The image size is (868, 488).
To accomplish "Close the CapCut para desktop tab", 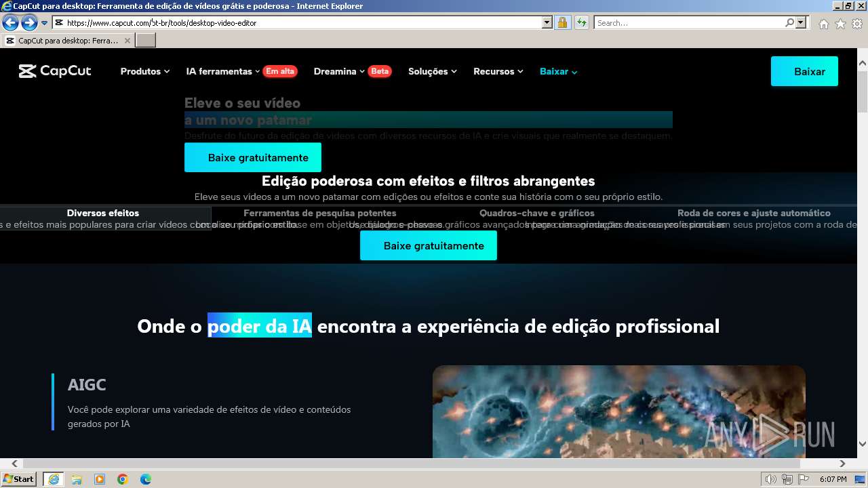I will coord(127,41).
